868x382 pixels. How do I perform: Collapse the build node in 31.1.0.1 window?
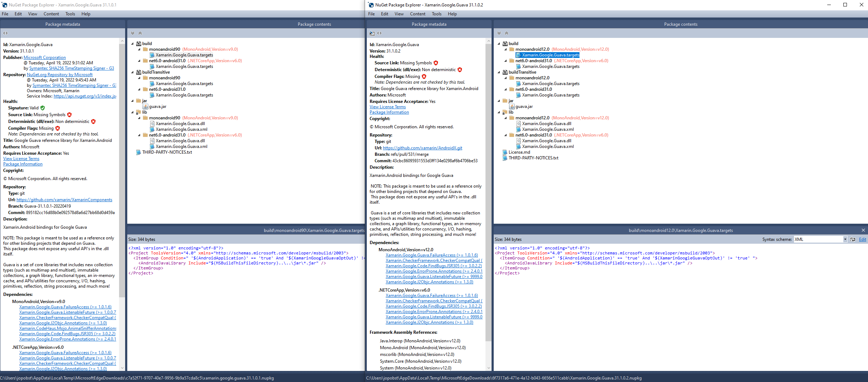click(x=132, y=44)
